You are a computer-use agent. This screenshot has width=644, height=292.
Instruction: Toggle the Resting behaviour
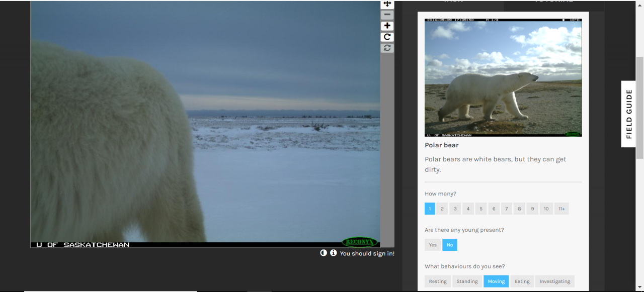pyautogui.click(x=438, y=281)
